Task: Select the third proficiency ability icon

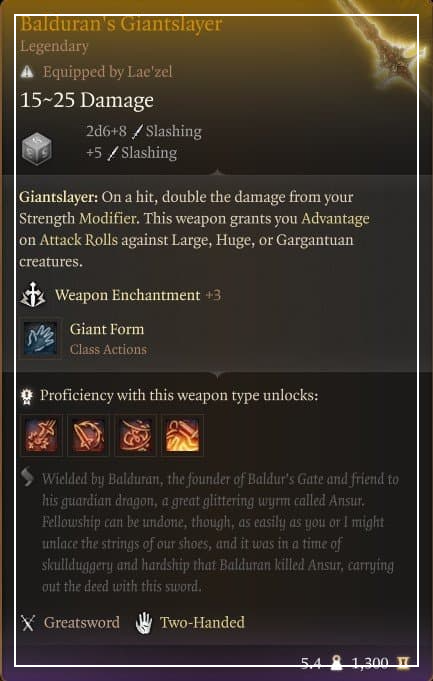Action: click(135, 435)
